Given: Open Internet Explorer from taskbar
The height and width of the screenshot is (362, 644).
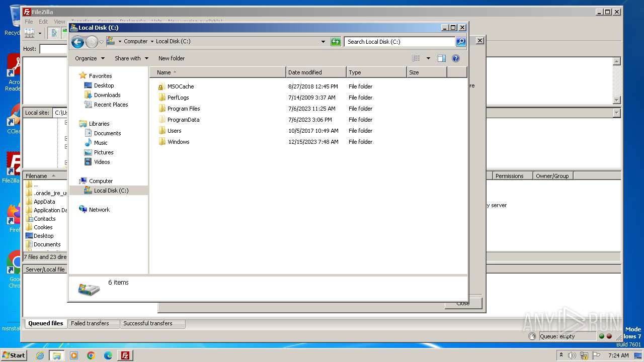Looking at the screenshot, I should click(40, 355).
